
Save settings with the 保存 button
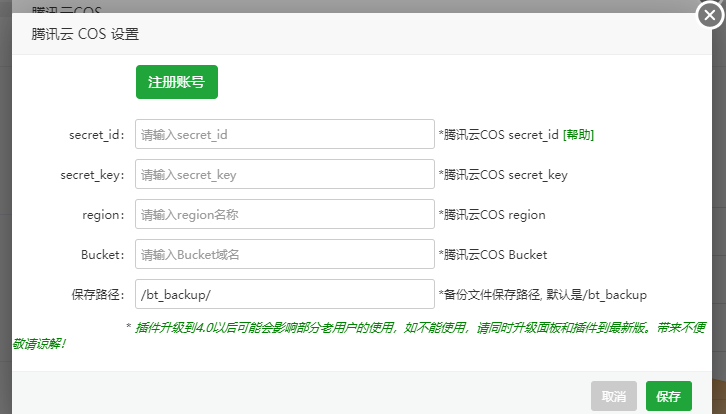click(x=668, y=397)
